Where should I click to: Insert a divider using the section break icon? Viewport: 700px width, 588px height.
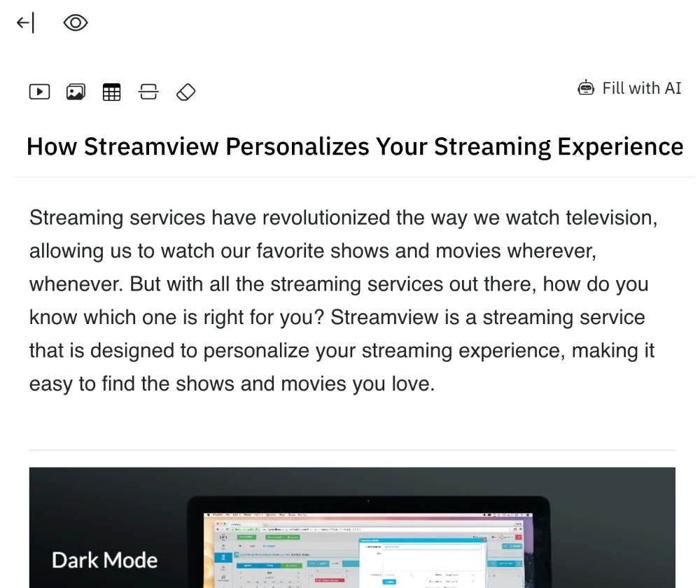click(x=148, y=92)
